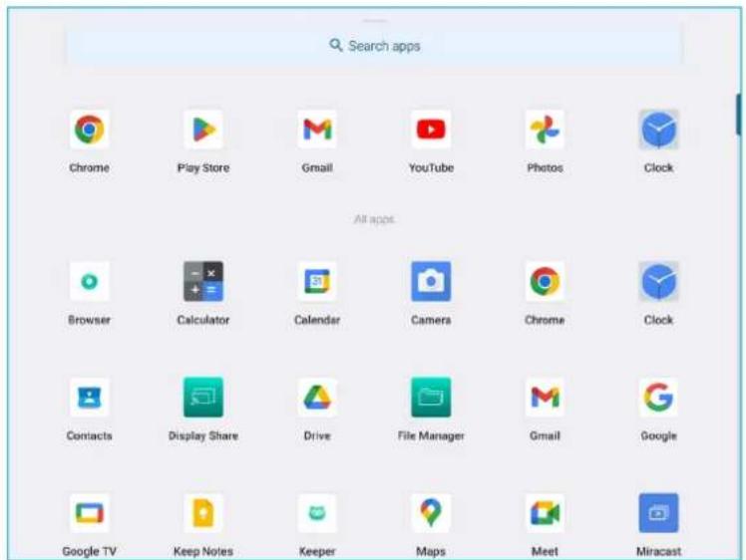Click the Search apps field
Viewport: 746px width, 560px height.
point(375,46)
